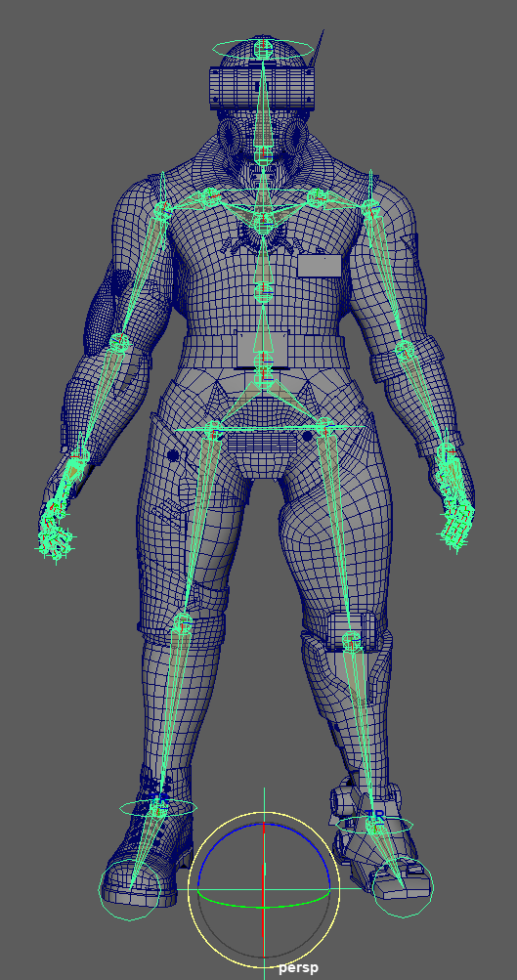Select the head control circle above helmet
517x980 pixels.
tap(263, 48)
